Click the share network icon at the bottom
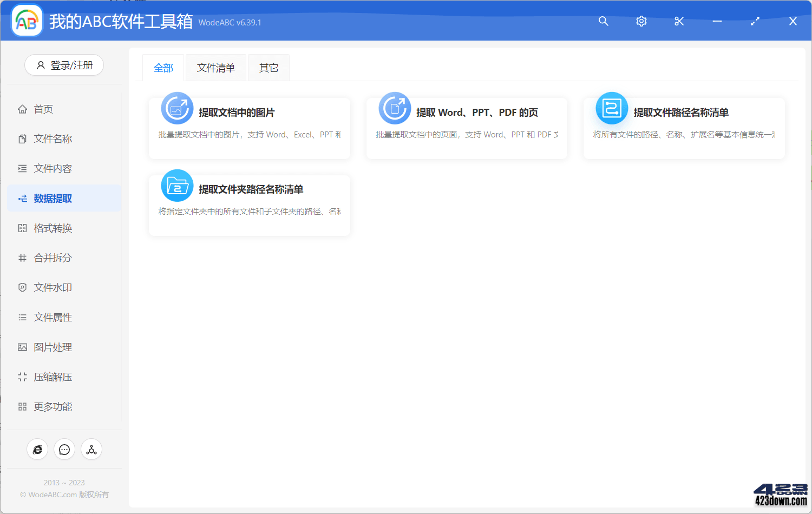Screen dimensions: 812x514 coord(91,449)
